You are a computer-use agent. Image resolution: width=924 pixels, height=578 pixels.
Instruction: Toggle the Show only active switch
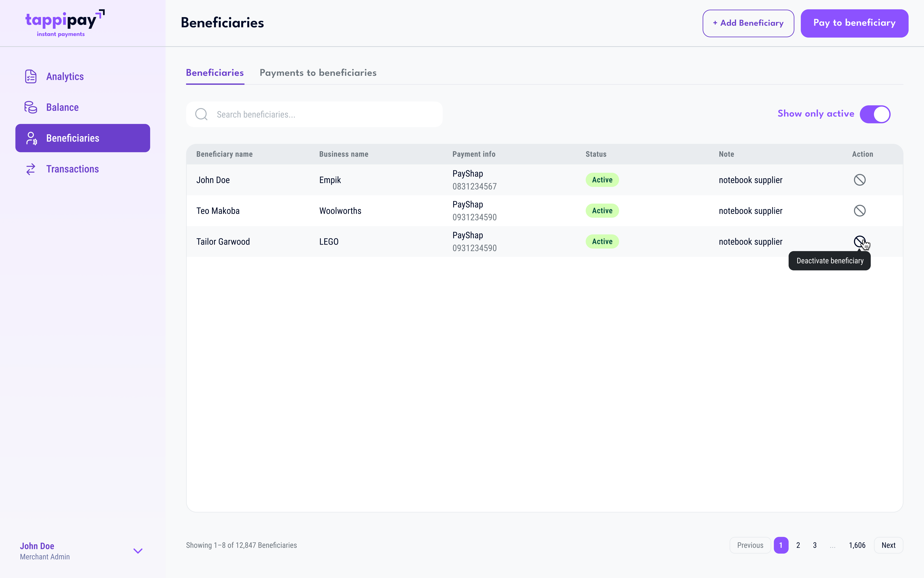click(875, 114)
